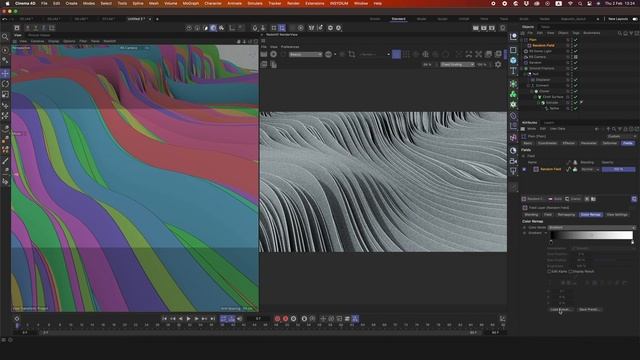Open RenderView settings gear icon
The image size is (640, 360).
click(x=498, y=64)
